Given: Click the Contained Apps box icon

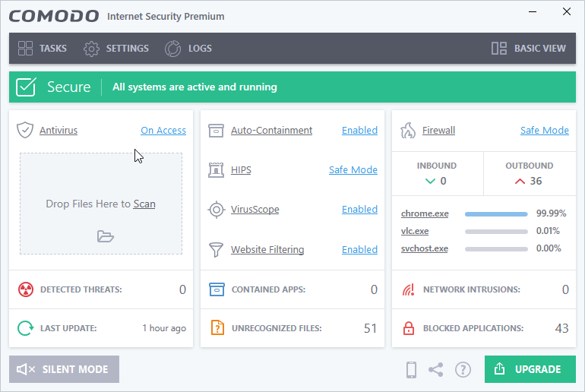Looking at the screenshot, I should 217,289.
